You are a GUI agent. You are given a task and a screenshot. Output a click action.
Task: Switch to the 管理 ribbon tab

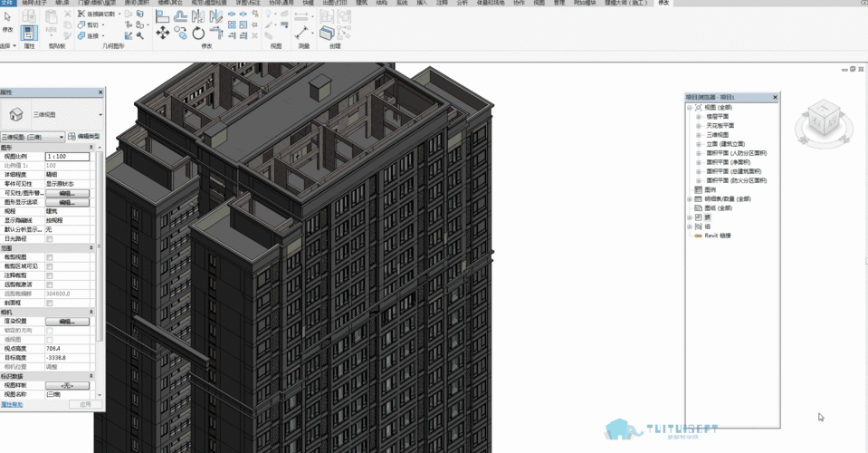(x=559, y=4)
